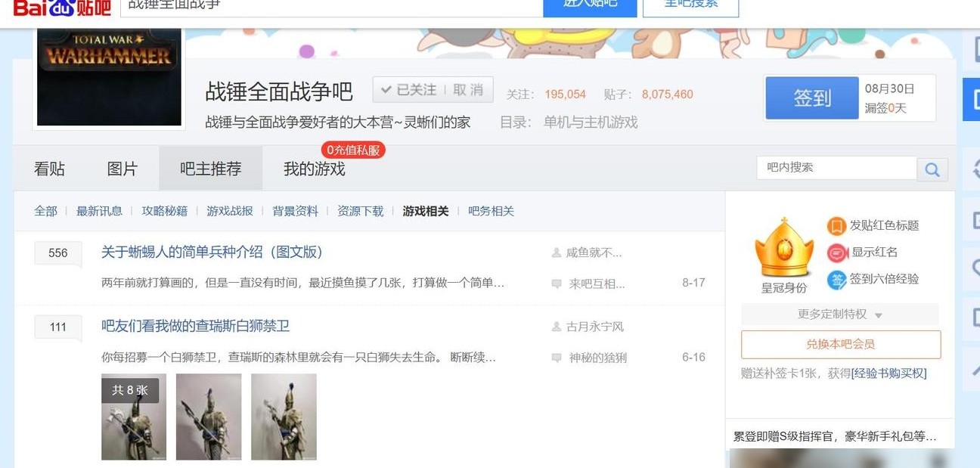
Task: Filter by 最新讯息 category
Action: 99,211
